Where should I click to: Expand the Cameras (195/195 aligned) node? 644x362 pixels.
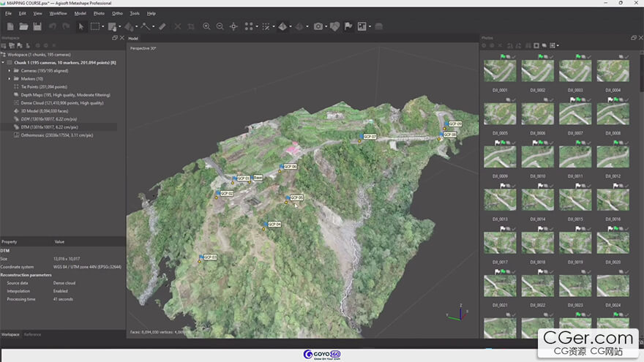click(10, 71)
